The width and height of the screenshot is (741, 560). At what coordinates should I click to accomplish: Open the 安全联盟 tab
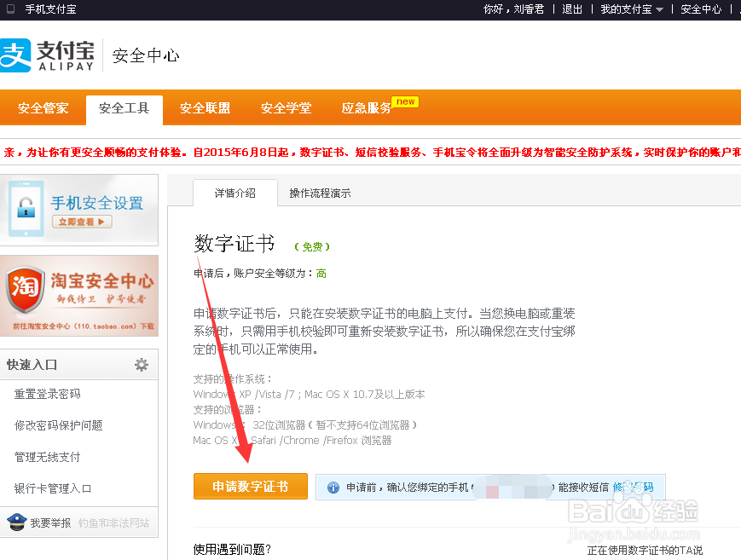[206, 108]
